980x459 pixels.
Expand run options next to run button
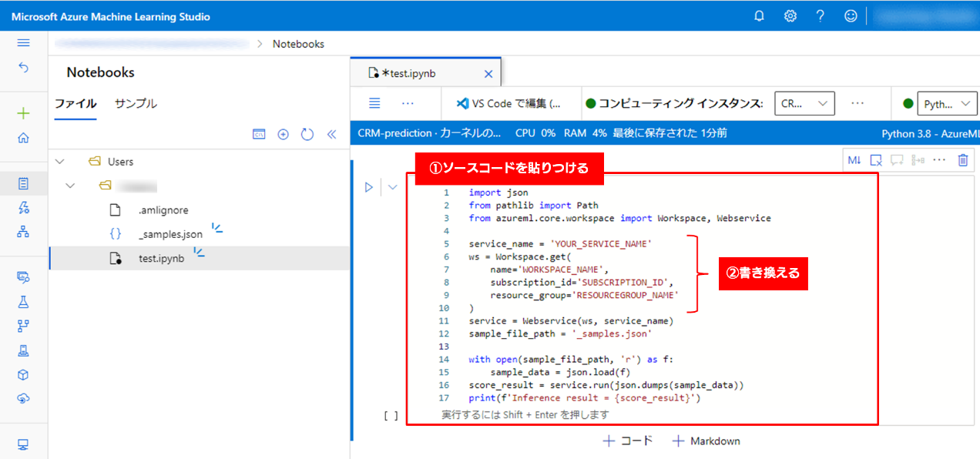[x=392, y=186]
